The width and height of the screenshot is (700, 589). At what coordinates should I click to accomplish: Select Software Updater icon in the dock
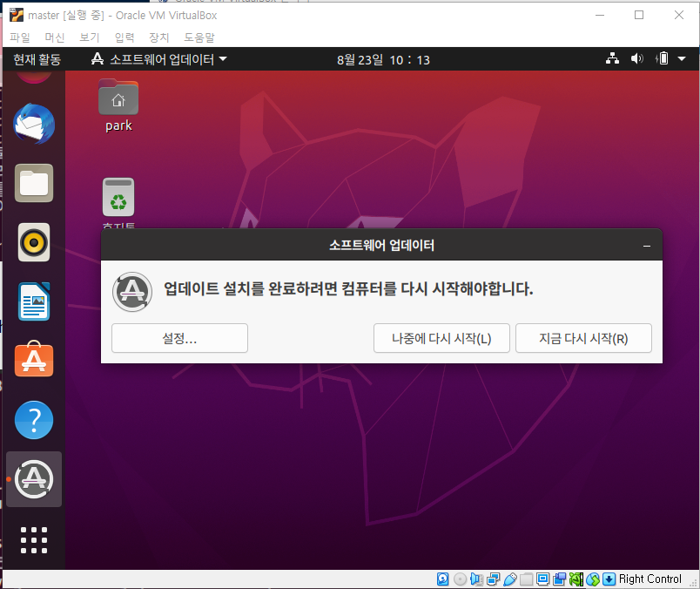coord(34,479)
